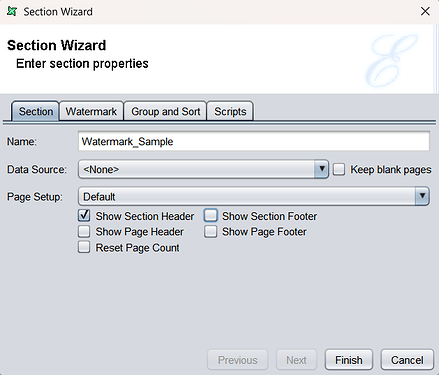Open the Data Source dropdown arrow

[x=322, y=169]
